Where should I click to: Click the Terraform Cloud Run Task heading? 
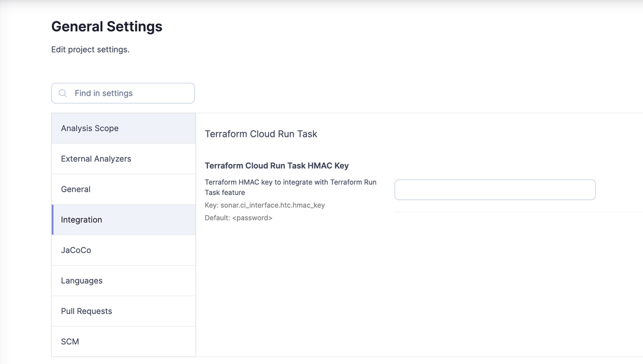pyautogui.click(x=261, y=133)
